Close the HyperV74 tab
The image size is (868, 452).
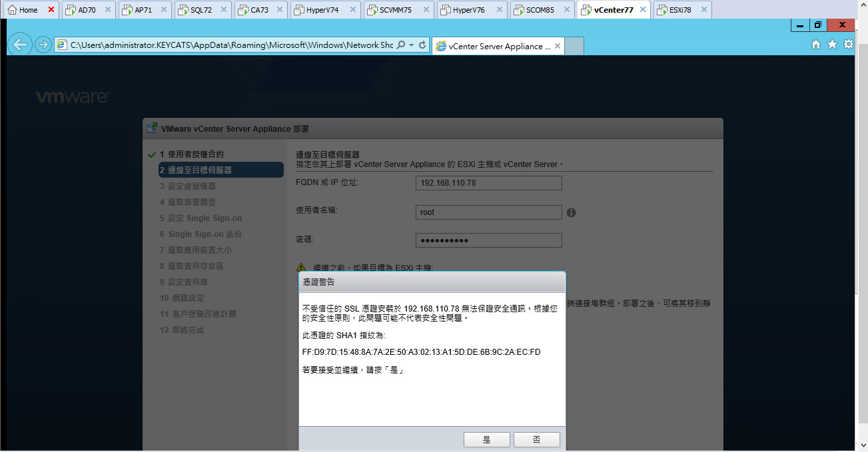tap(352, 10)
